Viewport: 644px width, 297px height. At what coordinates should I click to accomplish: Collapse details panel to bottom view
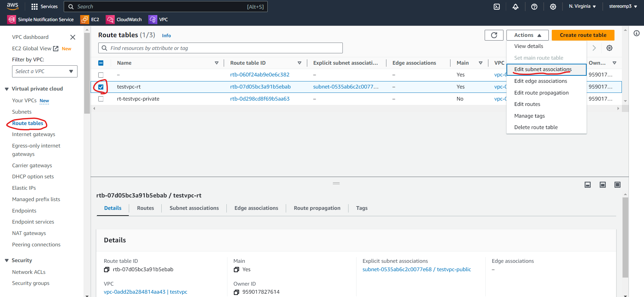pos(588,185)
